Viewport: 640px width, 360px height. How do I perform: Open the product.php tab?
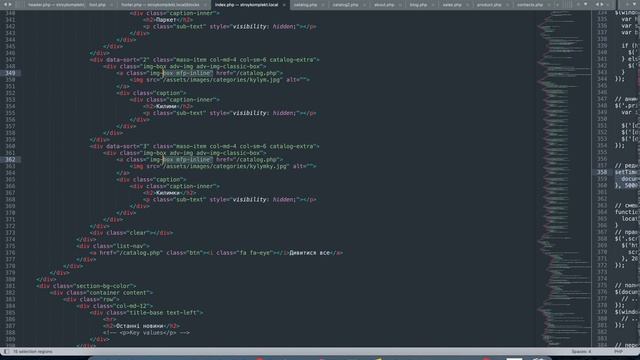(489, 5)
